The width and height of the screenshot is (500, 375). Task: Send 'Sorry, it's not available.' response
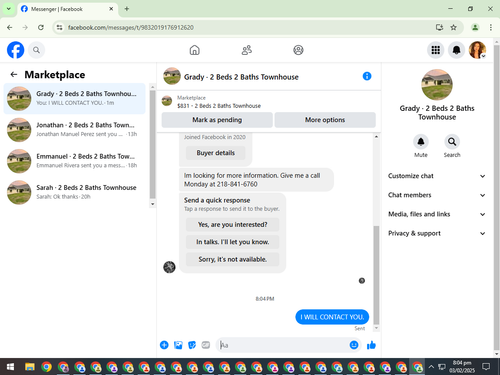(232, 259)
